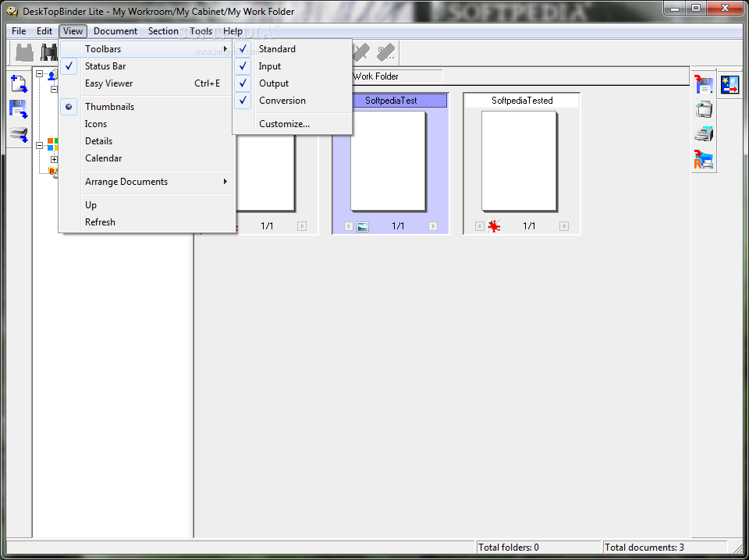Close the open View menu
This screenshot has width=749, height=560.
click(x=73, y=31)
